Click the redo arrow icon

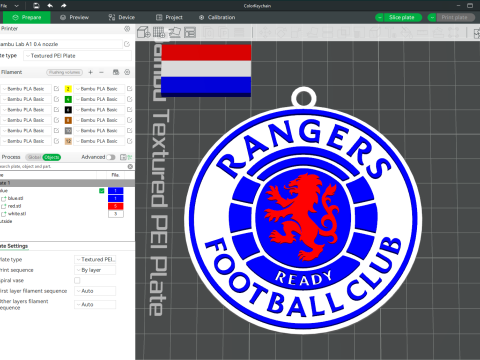[63, 5]
